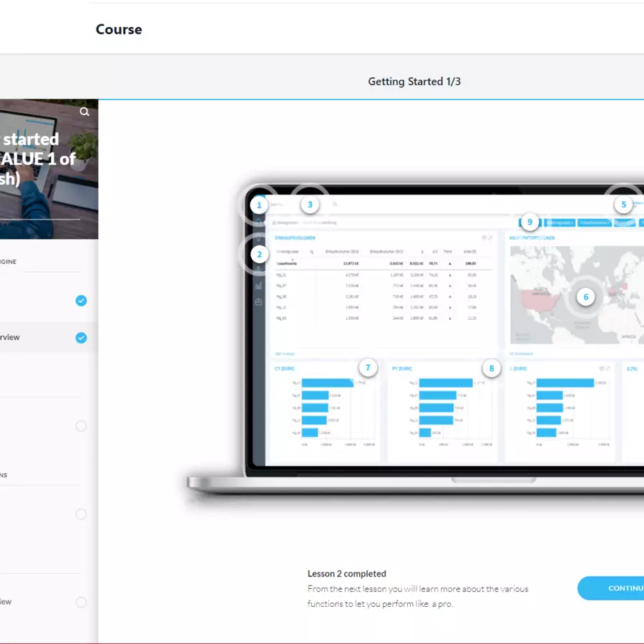
Task: Open the highlighted lesson row in the sidebar
Action: (x=36, y=338)
